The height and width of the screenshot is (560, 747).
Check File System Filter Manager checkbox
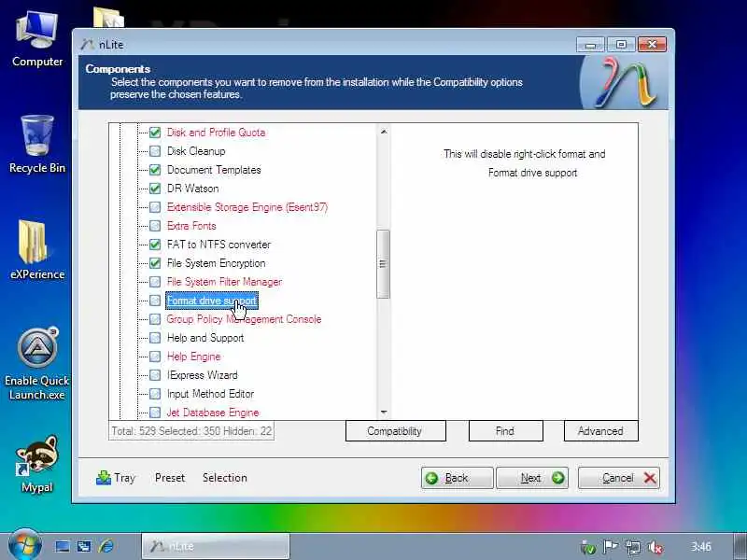click(x=155, y=282)
